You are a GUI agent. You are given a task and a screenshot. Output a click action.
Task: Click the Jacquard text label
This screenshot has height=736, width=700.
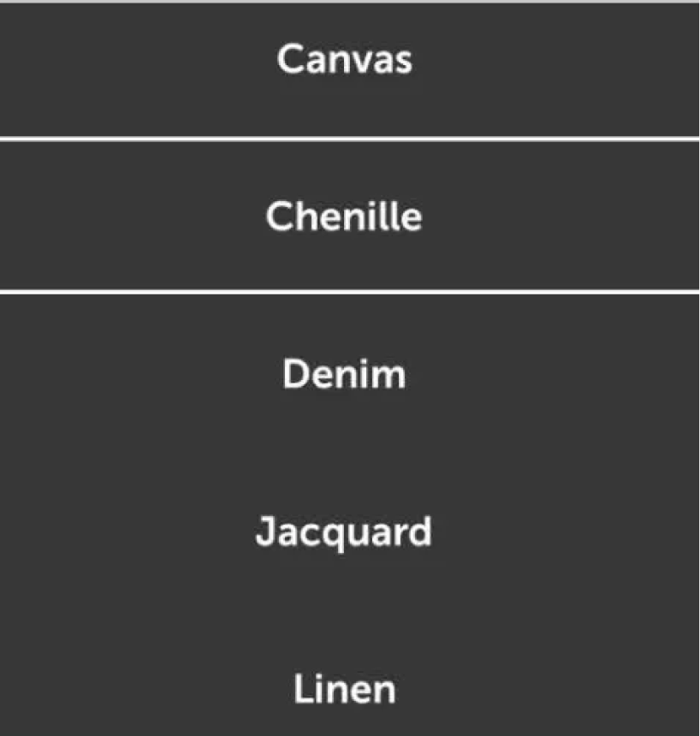[344, 532]
